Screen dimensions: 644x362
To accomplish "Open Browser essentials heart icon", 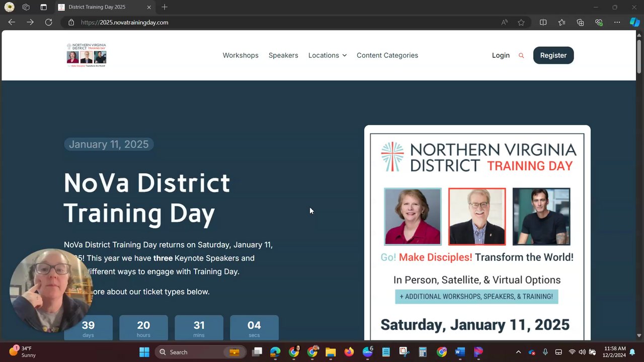I will 599,22.
